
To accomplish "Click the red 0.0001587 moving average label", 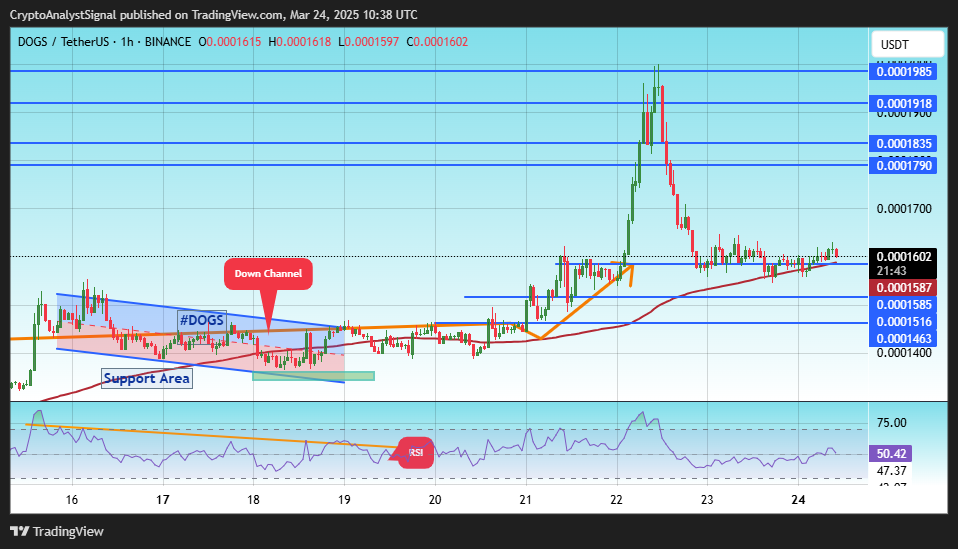I will coord(903,288).
